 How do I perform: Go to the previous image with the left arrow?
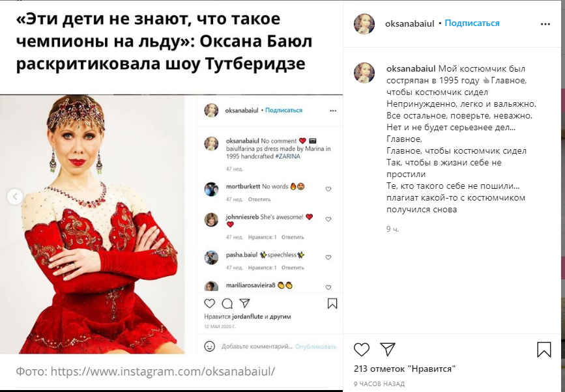click(15, 197)
